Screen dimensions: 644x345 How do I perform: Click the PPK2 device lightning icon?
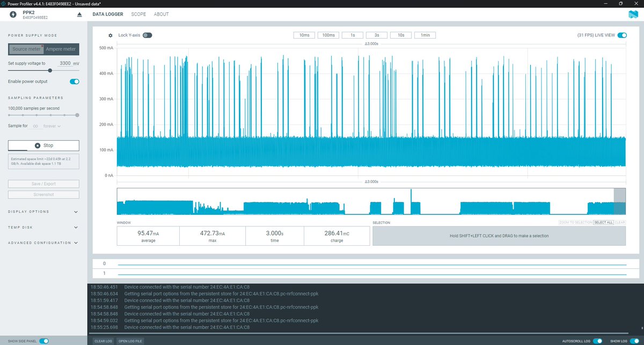pyautogui.click(x=13, y=14)
